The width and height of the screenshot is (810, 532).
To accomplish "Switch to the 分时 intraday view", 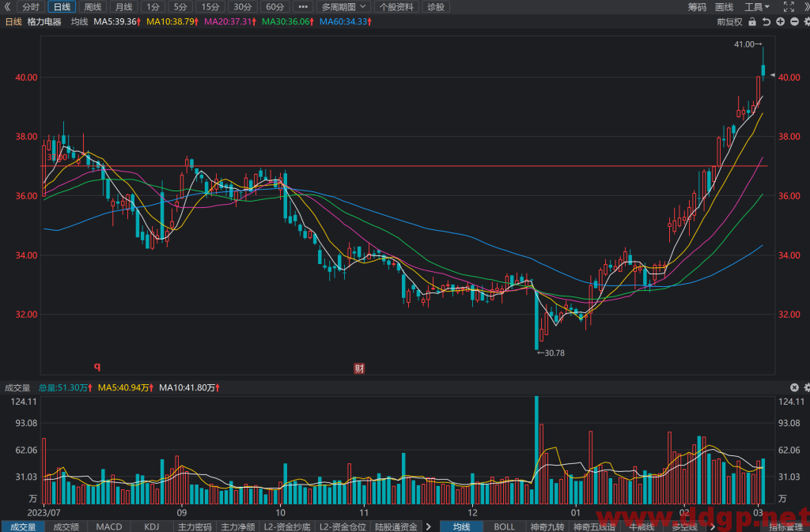I will (x=31, y=6).
